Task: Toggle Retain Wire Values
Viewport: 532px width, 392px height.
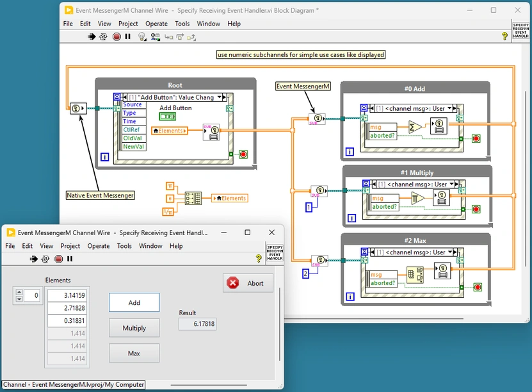Action: [x=155, y=37]
